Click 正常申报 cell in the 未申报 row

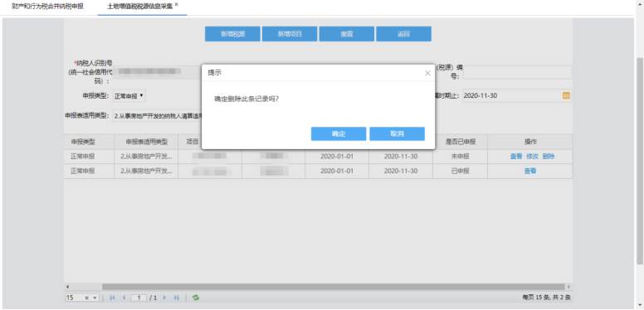[x=83, y=157]
